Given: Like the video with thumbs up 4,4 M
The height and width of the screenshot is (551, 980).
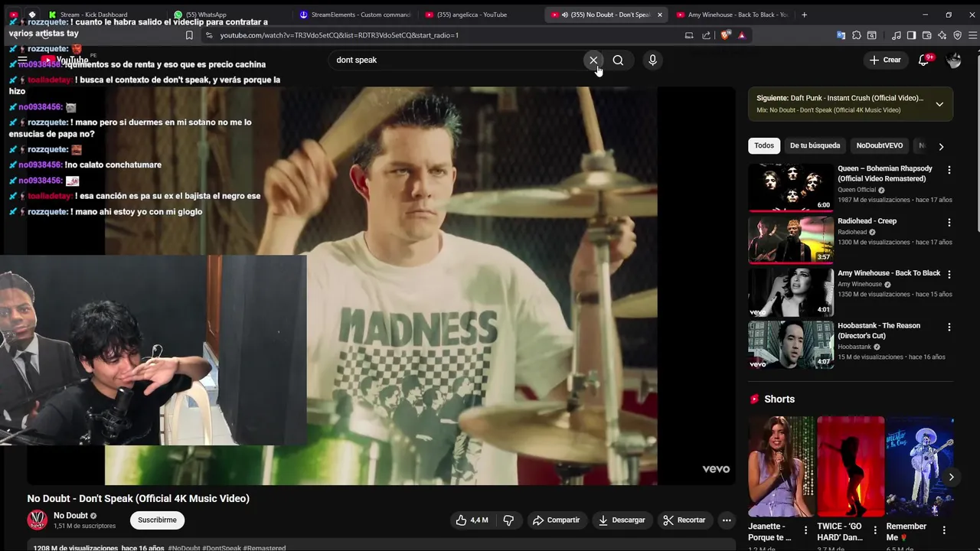Looking at the screenshot, I should 472,520.
